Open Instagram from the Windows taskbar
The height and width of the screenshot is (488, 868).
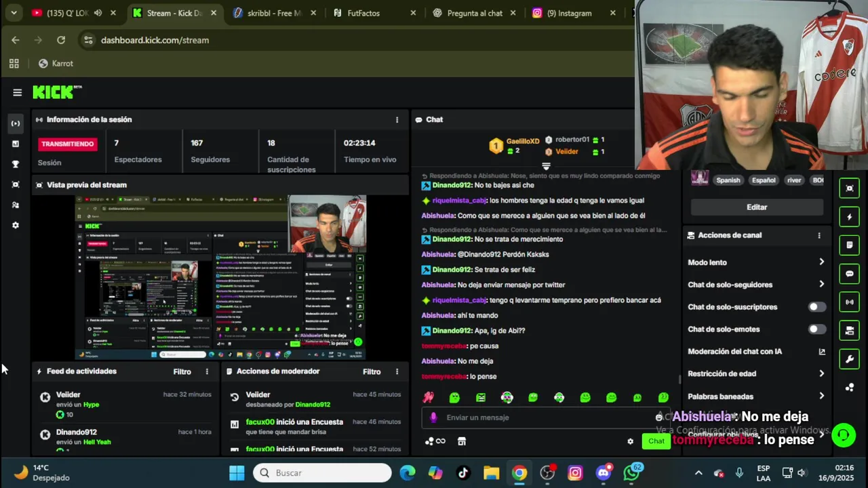(575, 472)
